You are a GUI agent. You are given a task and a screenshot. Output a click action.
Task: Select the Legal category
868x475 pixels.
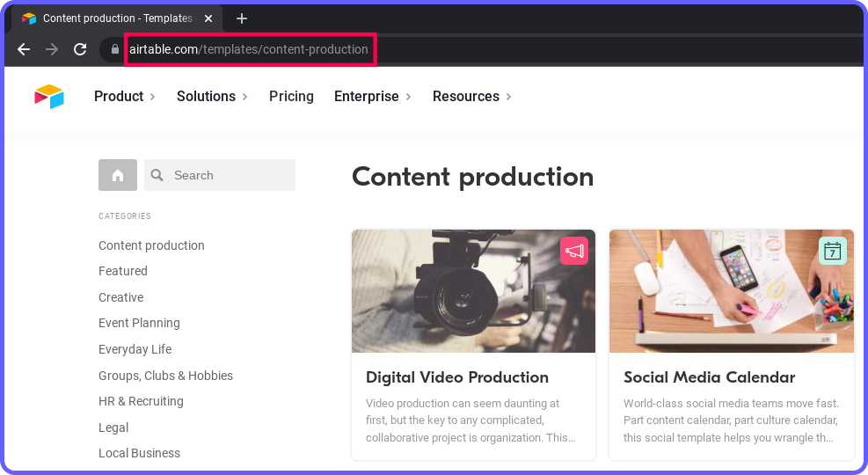pos(113,427)
